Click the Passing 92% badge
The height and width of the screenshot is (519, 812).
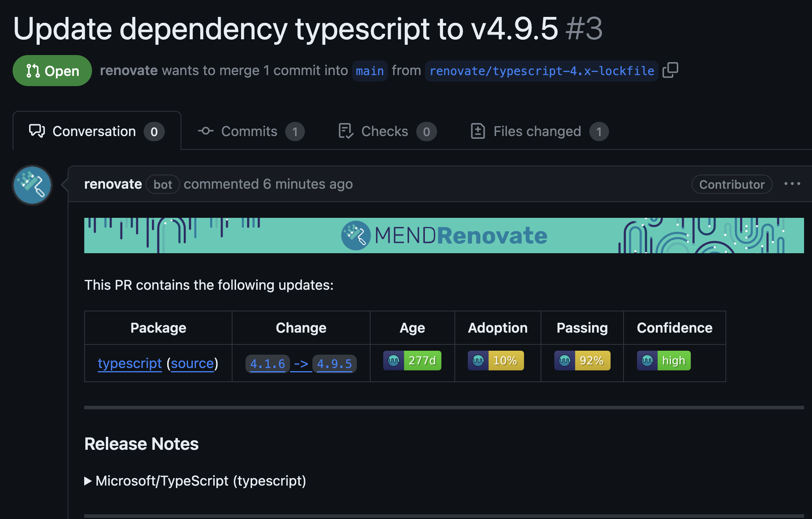pos(582,361)
